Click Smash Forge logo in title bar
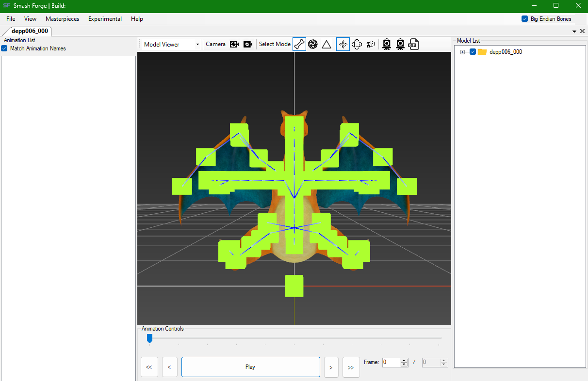The image size is (588, 381). (7, 6)
